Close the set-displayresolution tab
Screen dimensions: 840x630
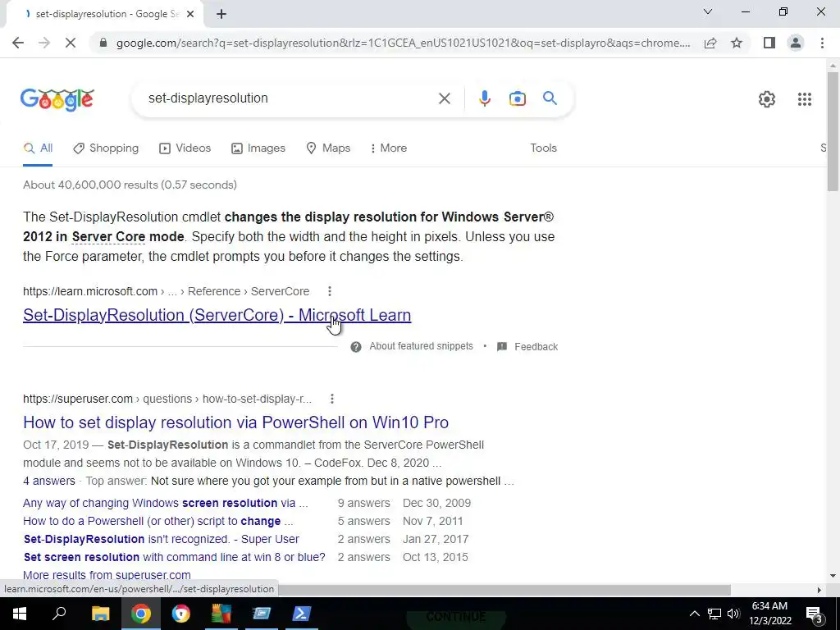(x=190, y=14)
